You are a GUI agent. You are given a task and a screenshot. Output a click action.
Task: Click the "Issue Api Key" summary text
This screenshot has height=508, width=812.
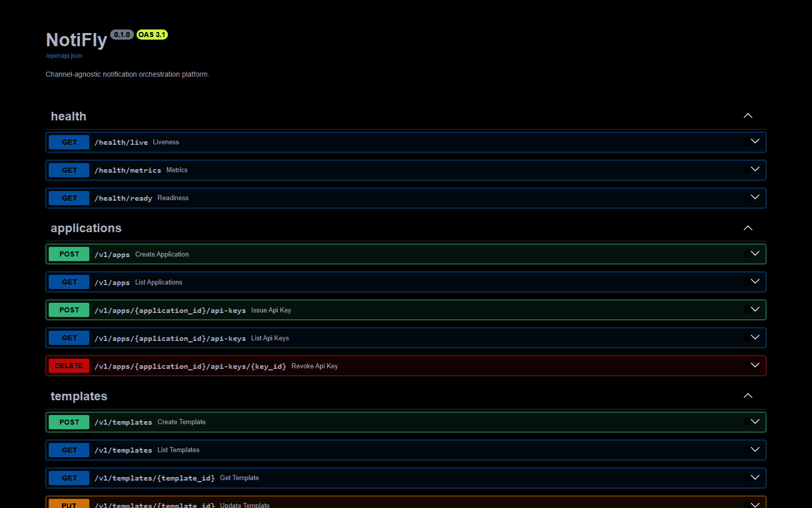271,310
